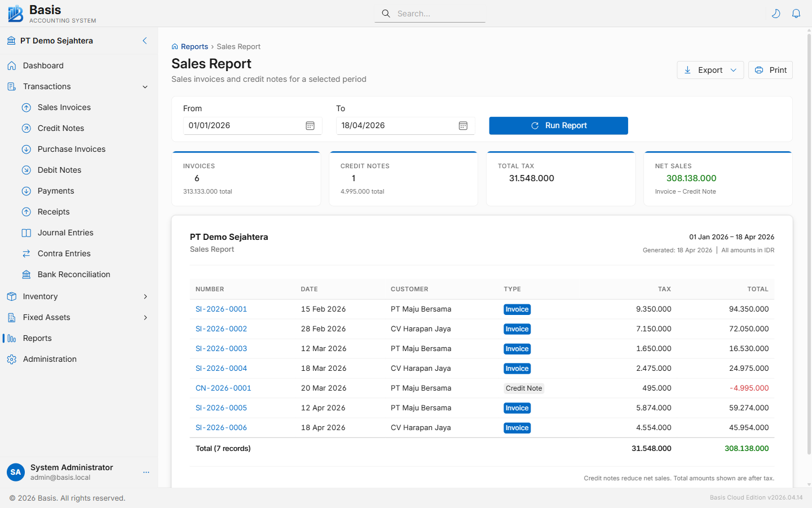Open Credit Notes via its arrow icon
Screen dimensions: 812x508
(x=26, y=128)
